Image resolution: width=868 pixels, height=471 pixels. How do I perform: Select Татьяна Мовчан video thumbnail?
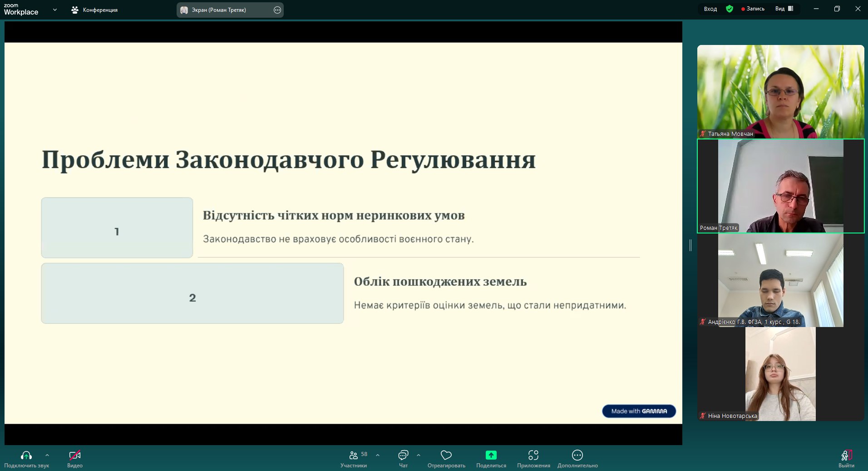pos(780,91)
